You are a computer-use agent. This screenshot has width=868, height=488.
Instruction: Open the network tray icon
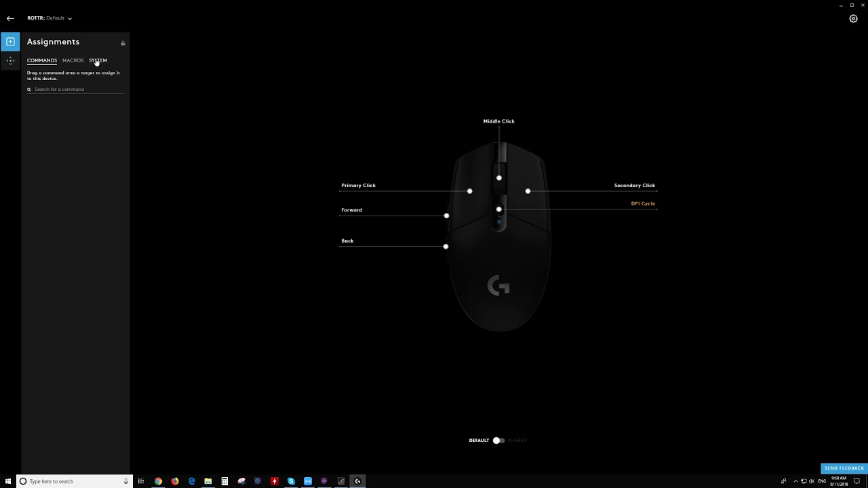pos(804,481)
